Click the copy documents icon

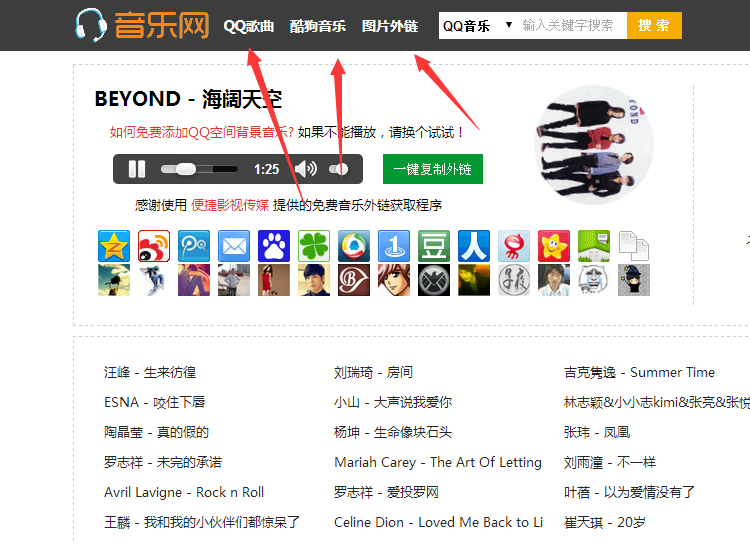click(x=634, y=246)
